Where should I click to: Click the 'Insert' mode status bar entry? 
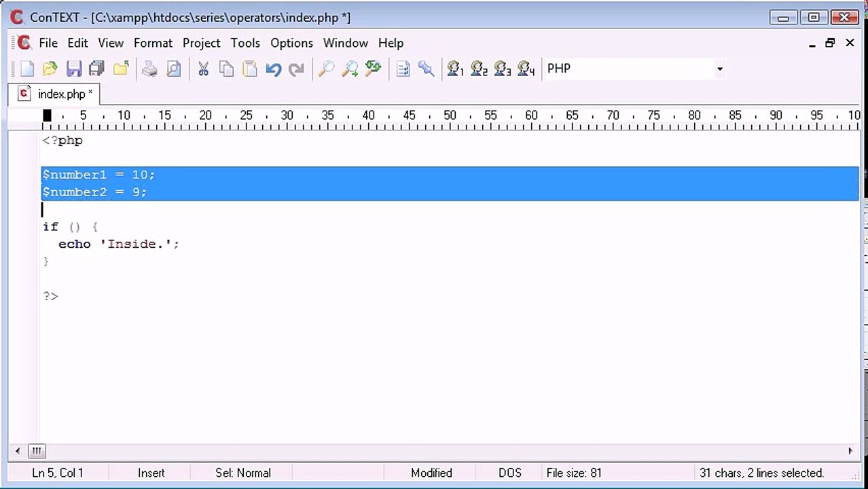151,473
